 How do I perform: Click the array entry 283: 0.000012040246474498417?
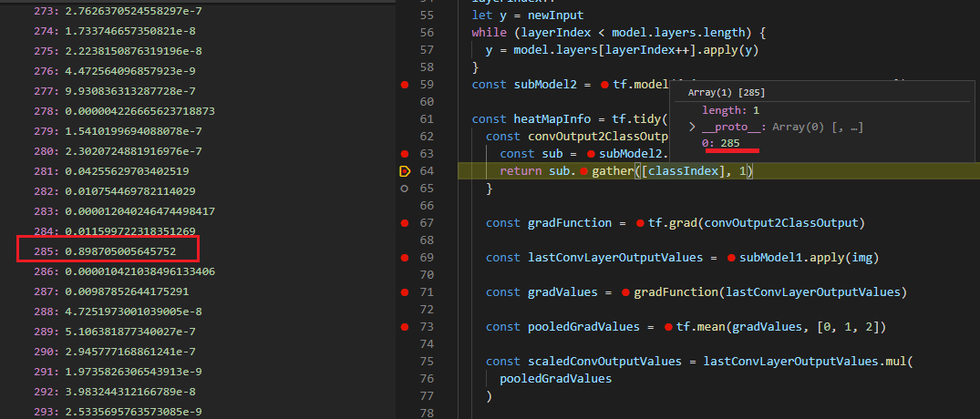point(125,211)
